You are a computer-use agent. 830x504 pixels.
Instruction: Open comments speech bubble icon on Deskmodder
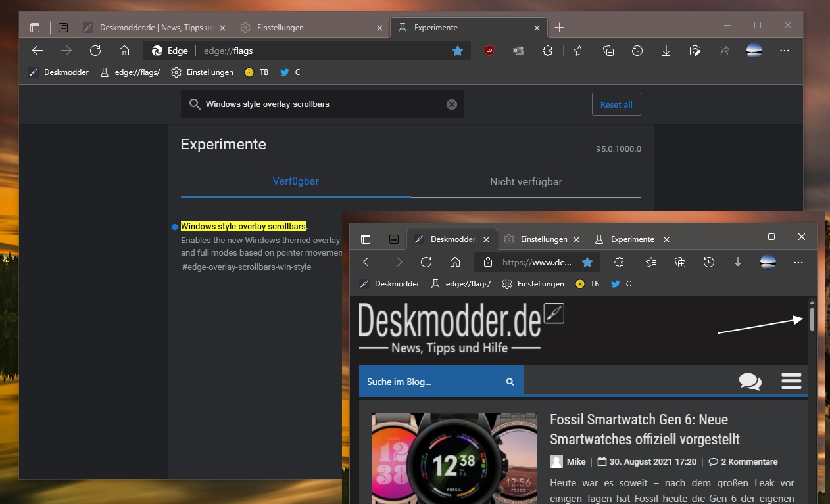tap(750, 381)
